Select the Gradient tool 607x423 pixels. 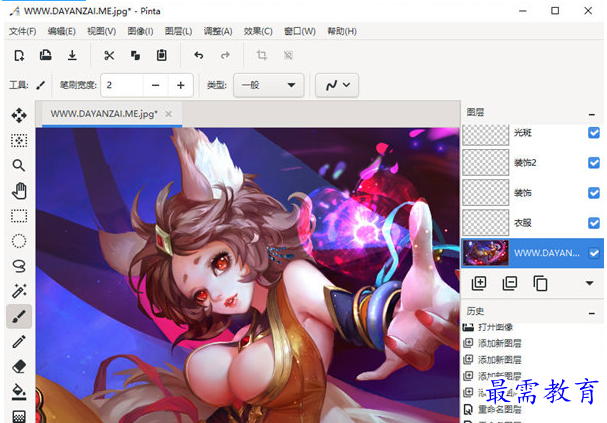coord(19,416)
